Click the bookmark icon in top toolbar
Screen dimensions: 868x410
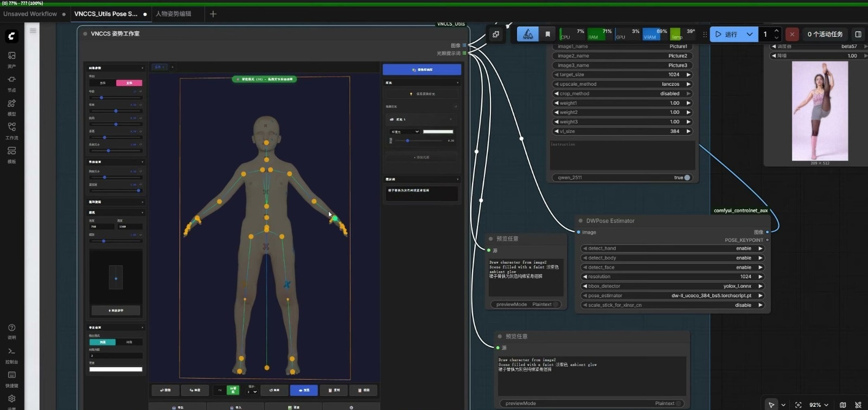tap(547, 34)
